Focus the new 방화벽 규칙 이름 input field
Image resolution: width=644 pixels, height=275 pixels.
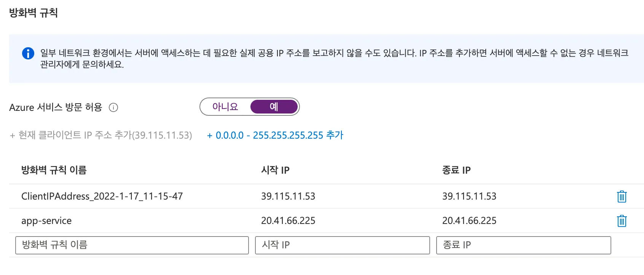132,245
